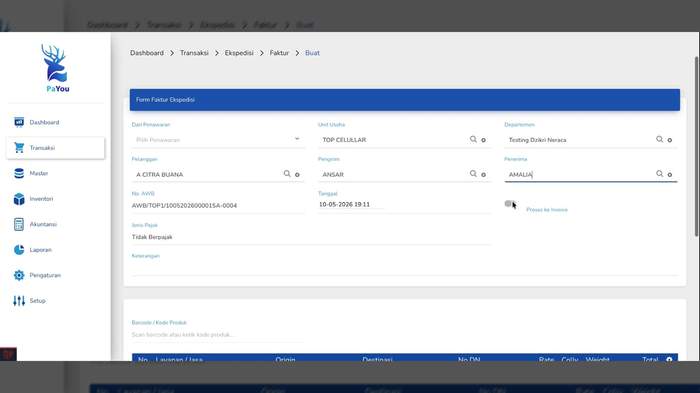Image resolution: width=700 pixels, height=393 pixels.
Task: Open the Inventori sidebar menu
Action: [41, 199]
